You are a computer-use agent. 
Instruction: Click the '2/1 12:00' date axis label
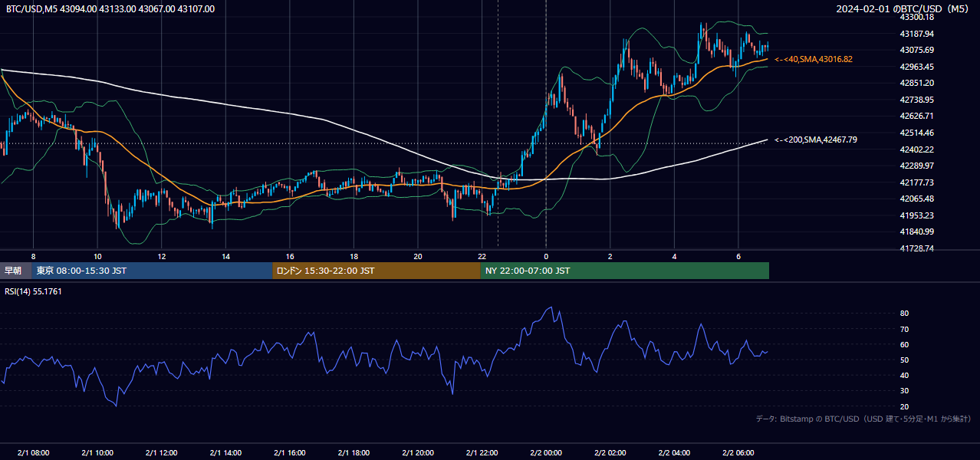click(162, 452)
